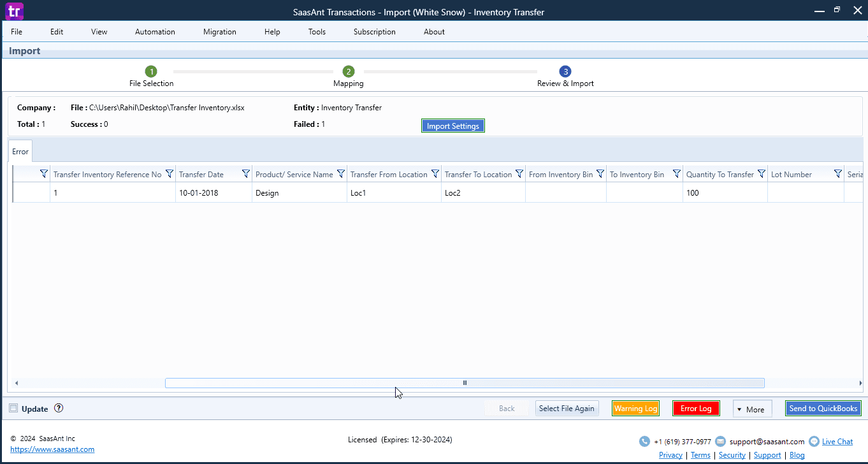This screenshot has height=464, width=868.
Task: Open the Migration menu
Action: tap(220, 32)
